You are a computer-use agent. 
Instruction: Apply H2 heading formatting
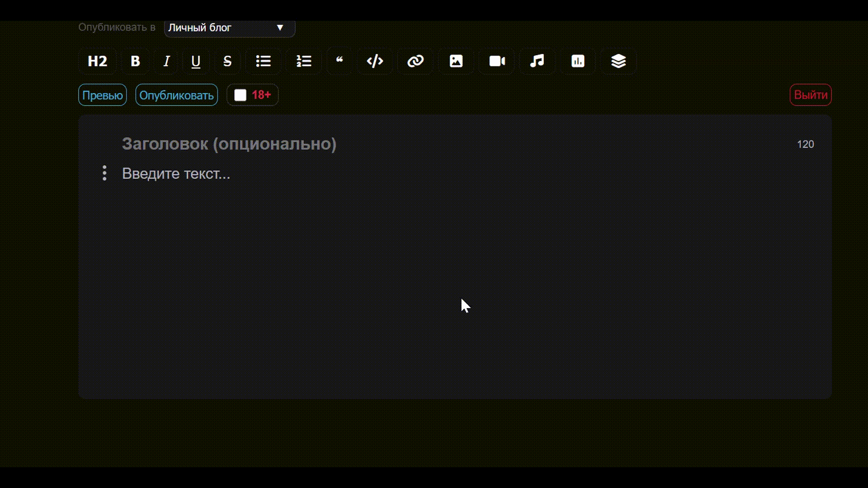pos(98,61)
